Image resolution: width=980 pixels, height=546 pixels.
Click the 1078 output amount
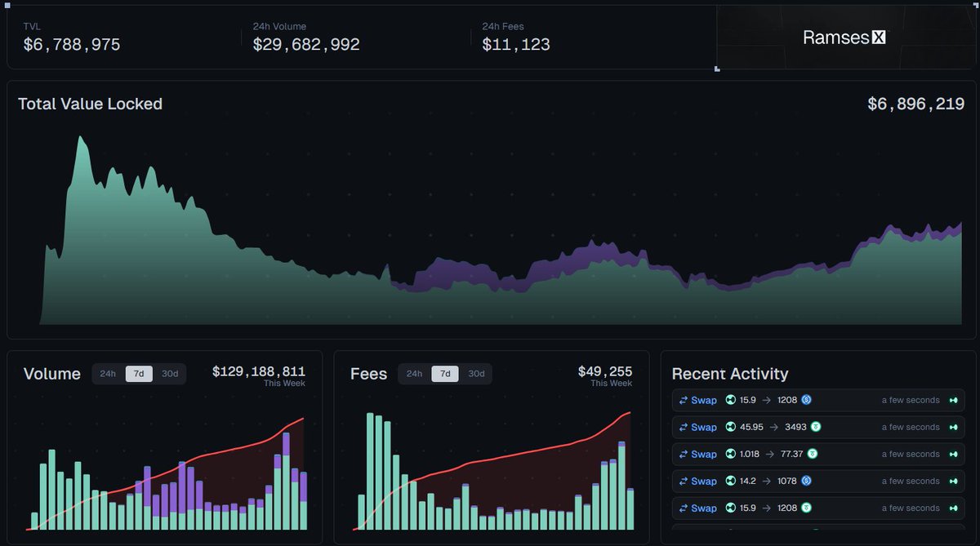pyautogui.click(x=787, y=481)
